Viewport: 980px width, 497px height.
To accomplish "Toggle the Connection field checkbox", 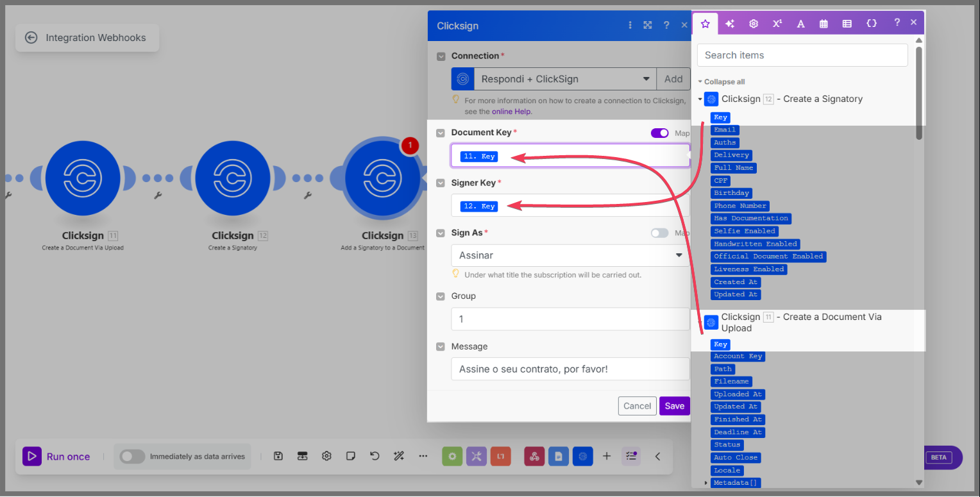I will [x=441, y=56].
